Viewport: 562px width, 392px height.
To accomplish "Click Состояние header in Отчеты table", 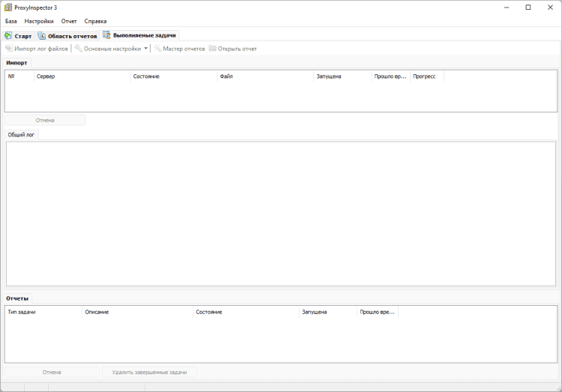I will (247, 312).
